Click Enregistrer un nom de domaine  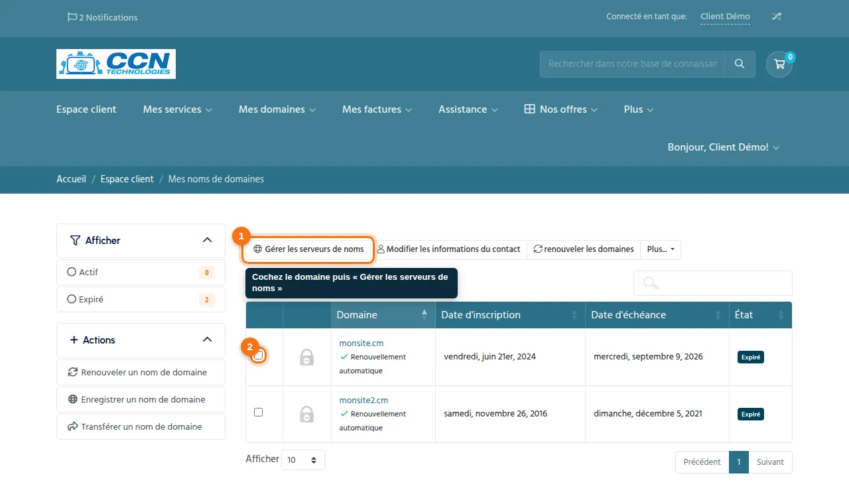coord(141,399)
